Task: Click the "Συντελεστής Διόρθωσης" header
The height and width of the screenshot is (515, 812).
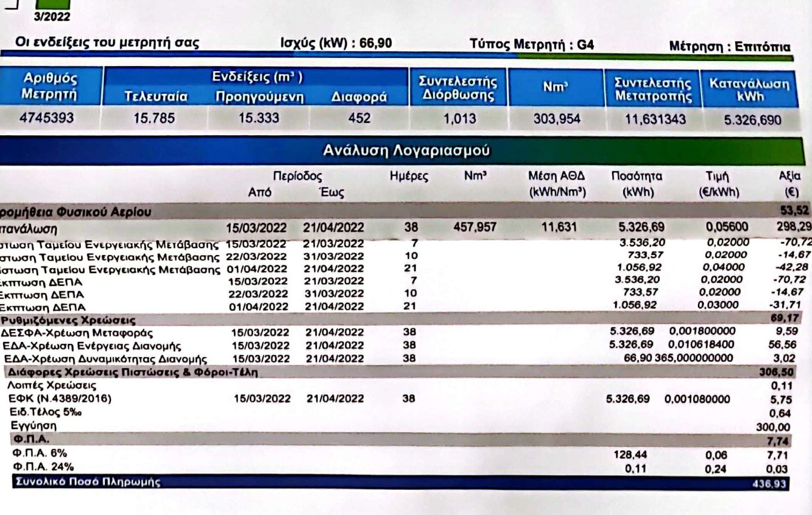Action: (458, 88)
